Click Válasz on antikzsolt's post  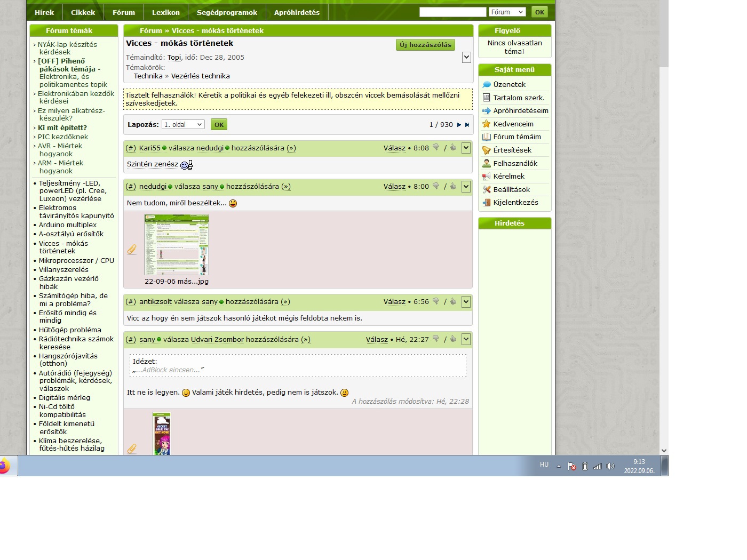click(x=394, y=302)
